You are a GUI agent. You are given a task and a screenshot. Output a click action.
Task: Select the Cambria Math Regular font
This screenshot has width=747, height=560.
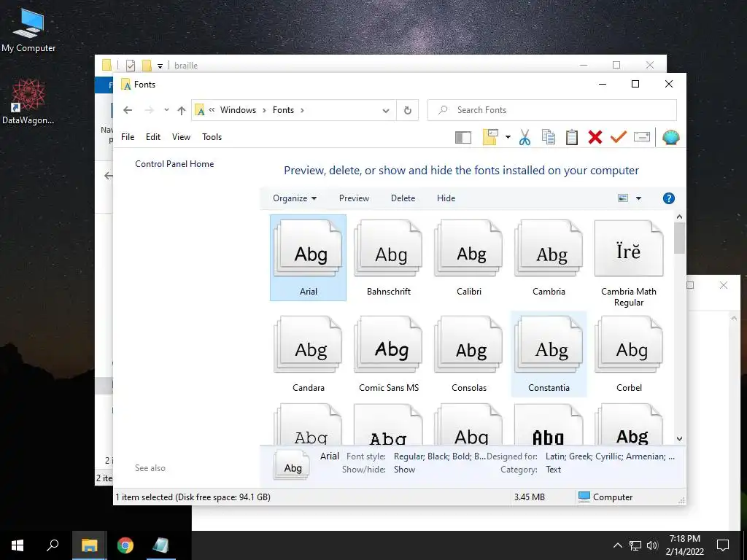(629, 262)
